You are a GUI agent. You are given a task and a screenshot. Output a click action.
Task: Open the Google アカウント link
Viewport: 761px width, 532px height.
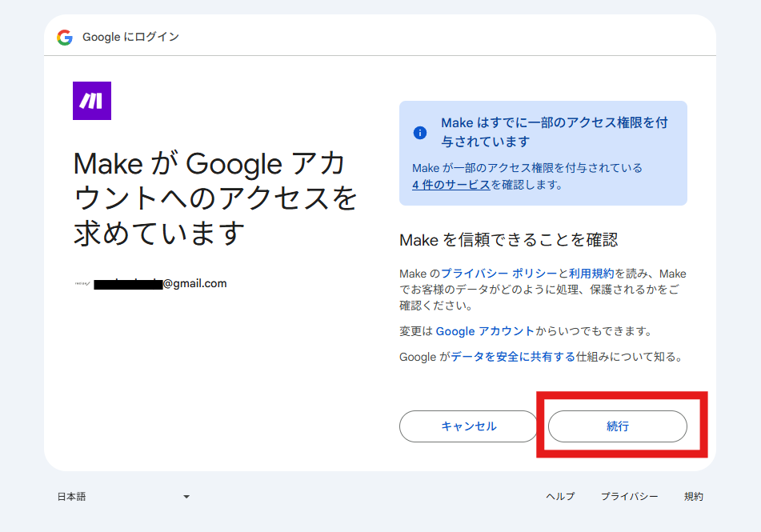[484, 331]
